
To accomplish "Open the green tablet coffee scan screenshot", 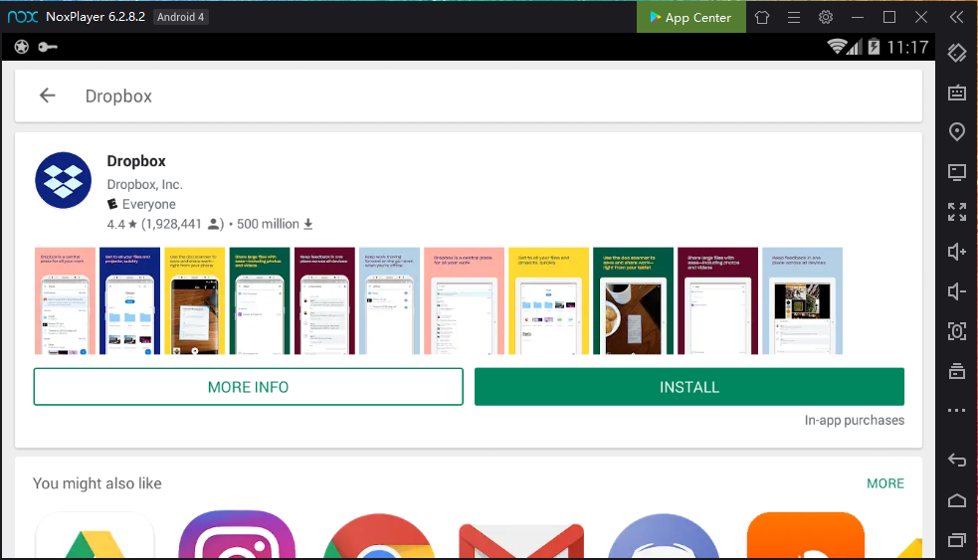I will coord(633,301).
